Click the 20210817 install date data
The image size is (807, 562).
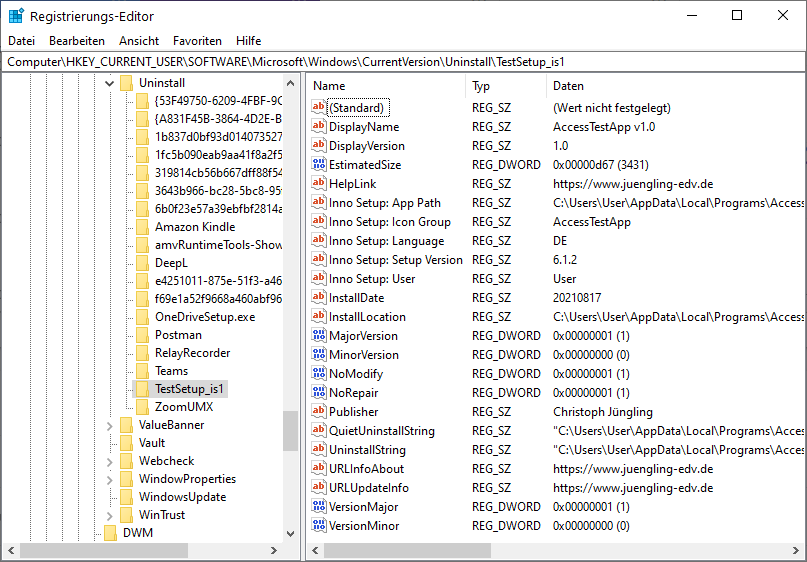tap(577, 297)
